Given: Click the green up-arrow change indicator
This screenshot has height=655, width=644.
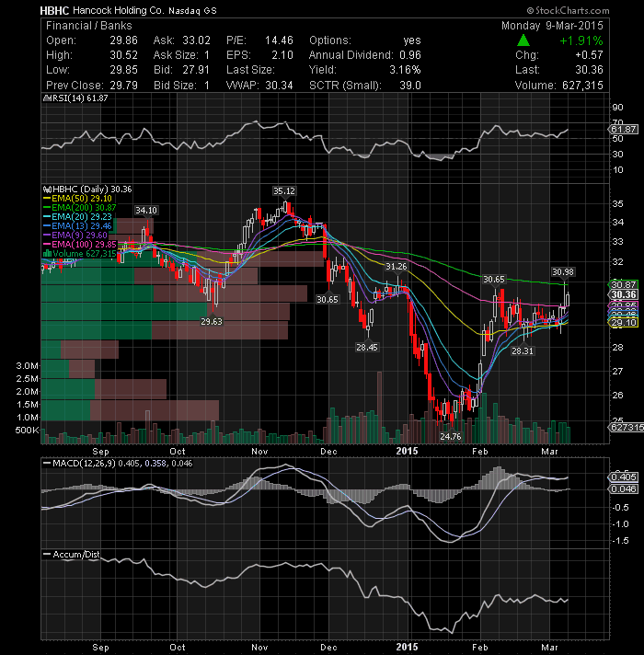Looking at the screenshot, I should point(523,40).
